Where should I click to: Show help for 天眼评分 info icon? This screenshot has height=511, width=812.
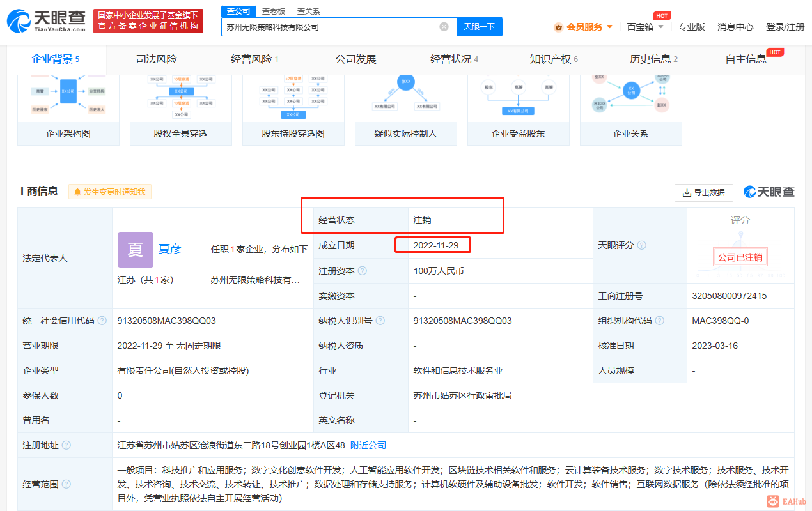click(642, 245)
